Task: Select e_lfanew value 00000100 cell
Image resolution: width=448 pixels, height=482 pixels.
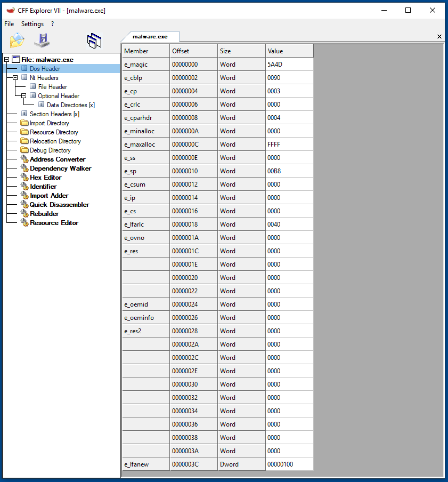Action: (290, 464)
